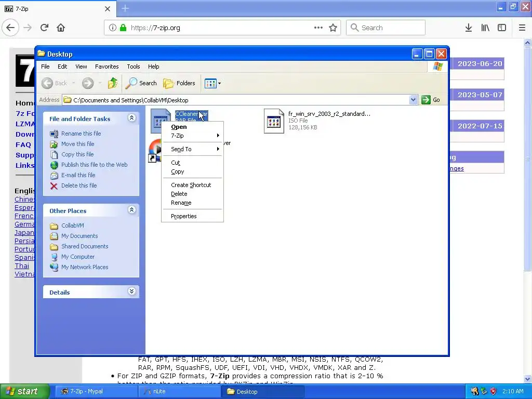This screenshot has width=532, height=399.
Task: Click Explorer Up folder icon
Action: [113, 83]
